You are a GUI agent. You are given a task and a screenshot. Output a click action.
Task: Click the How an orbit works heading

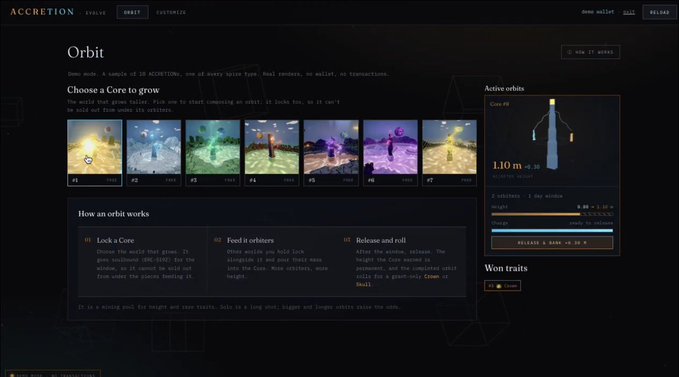click(x=113, y=214)
